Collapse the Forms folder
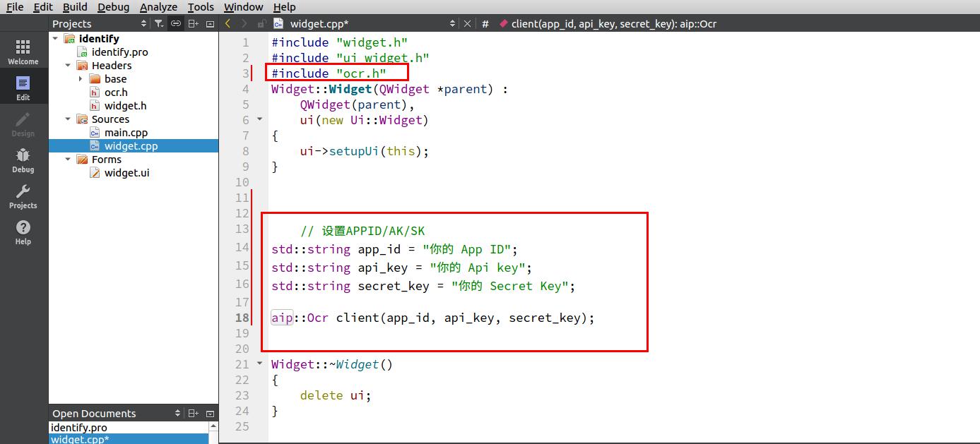980x444 pixels. pyautogui.click(x=68, y=160)
